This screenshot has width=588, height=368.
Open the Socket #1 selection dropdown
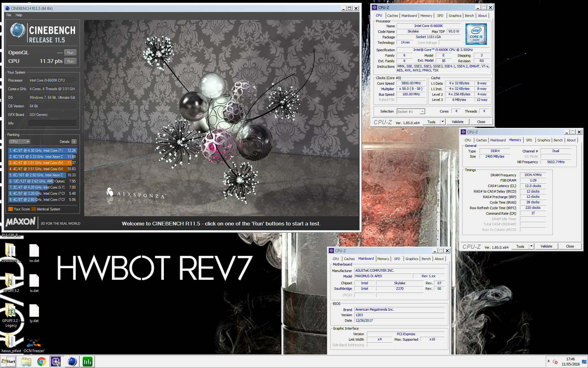[411, 112]
